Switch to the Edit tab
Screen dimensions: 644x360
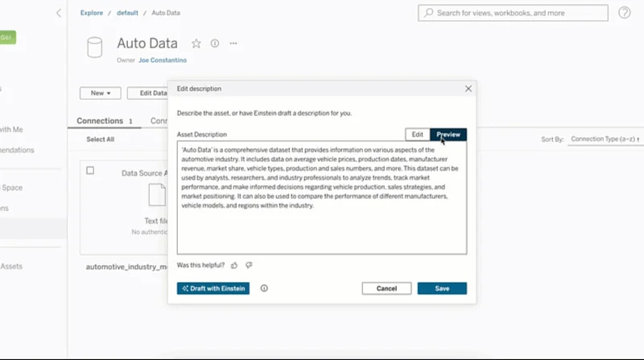pos(417,134)
